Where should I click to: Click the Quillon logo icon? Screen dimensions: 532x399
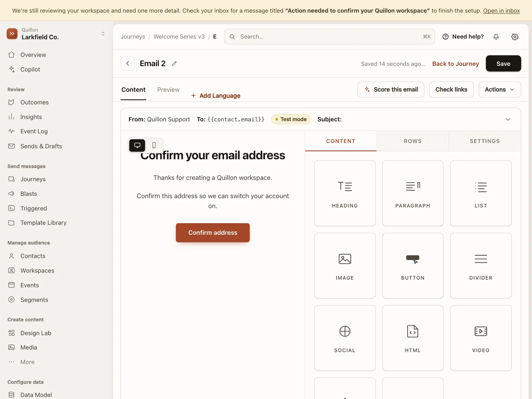(12, 34)
